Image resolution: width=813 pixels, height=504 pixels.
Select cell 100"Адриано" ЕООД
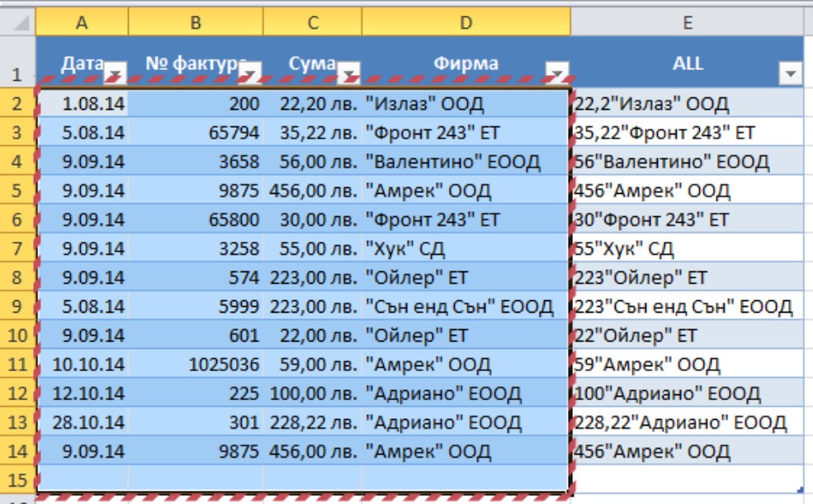coord(688,393)
